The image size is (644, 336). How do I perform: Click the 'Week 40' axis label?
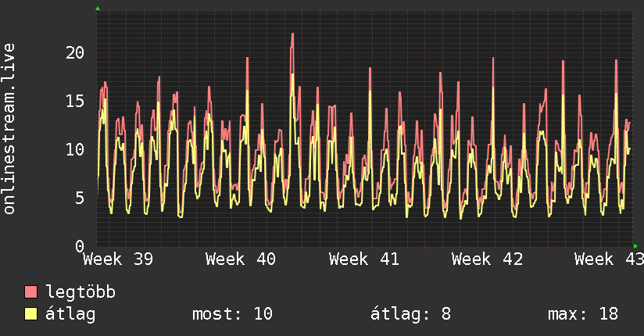click(241, 259)
